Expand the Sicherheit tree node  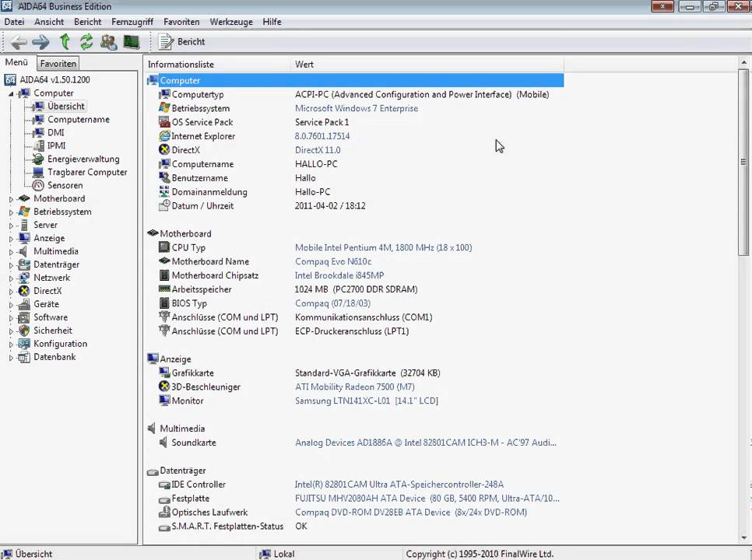[11, 331]
